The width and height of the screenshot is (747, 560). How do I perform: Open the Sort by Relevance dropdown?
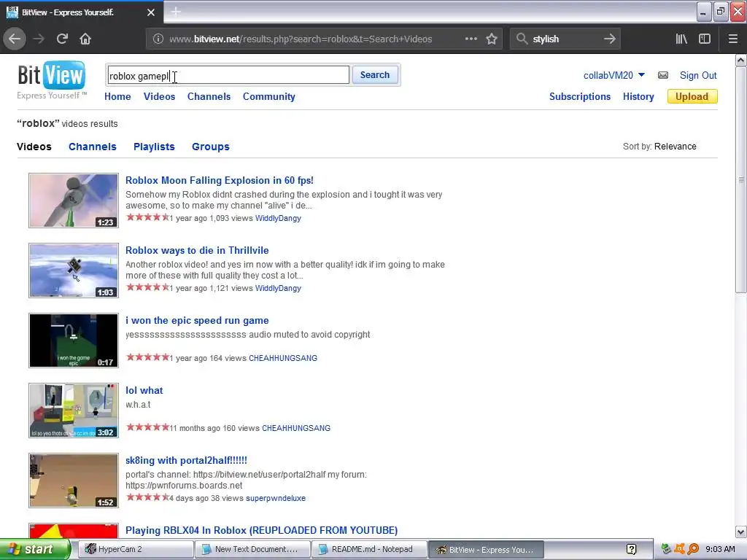(675, 146)
